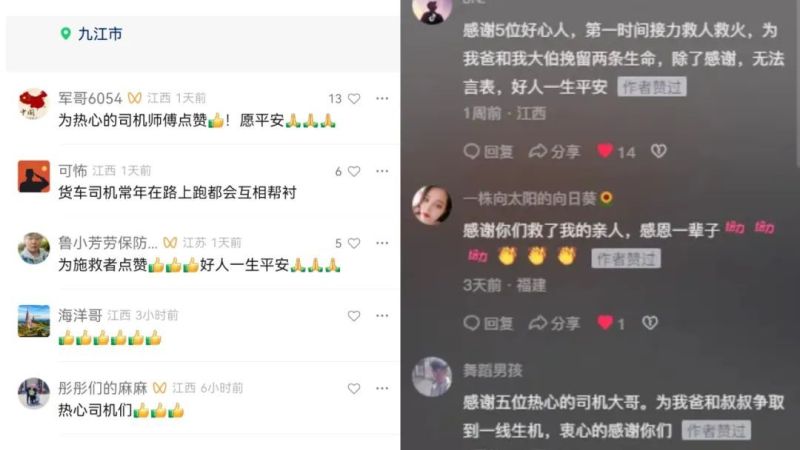Share 一株向太阳的向日葵's comment
This screenshot has width=800, height=450.
(554, 323)
